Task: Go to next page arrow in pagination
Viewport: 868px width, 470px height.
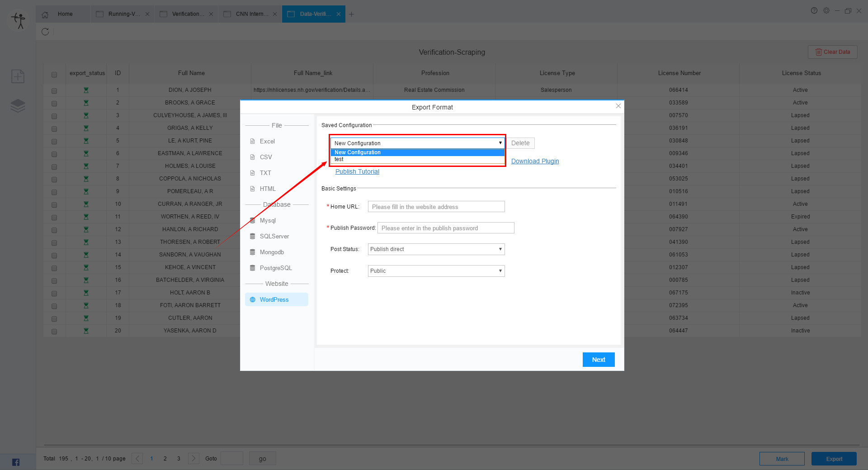Action: click(x=193, y=458)
